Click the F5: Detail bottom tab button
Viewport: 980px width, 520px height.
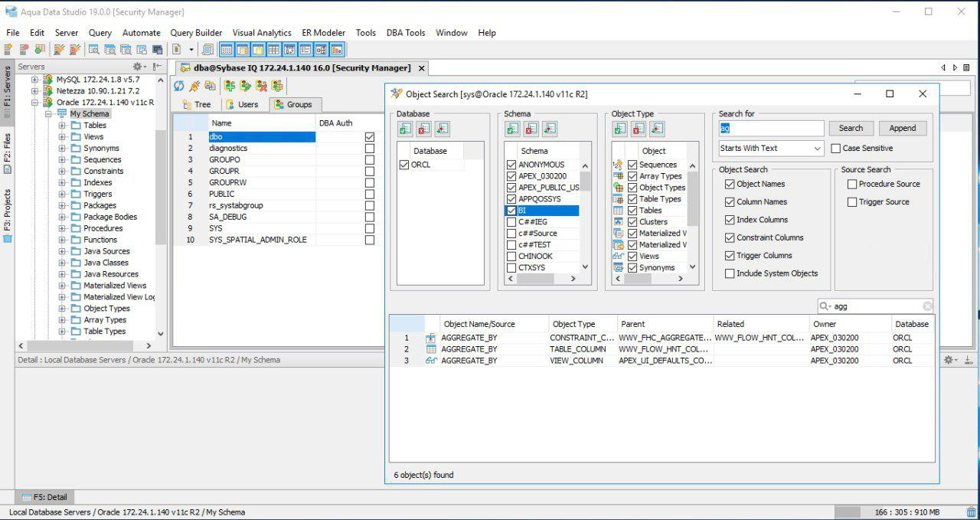(45, 497)
